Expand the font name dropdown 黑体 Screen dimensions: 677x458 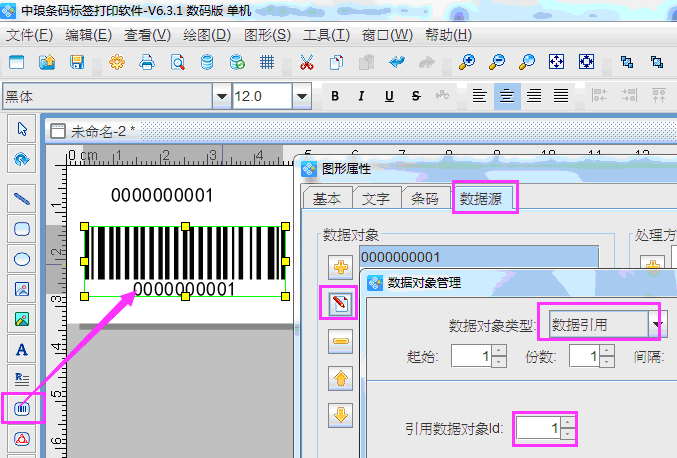point(221,96)
